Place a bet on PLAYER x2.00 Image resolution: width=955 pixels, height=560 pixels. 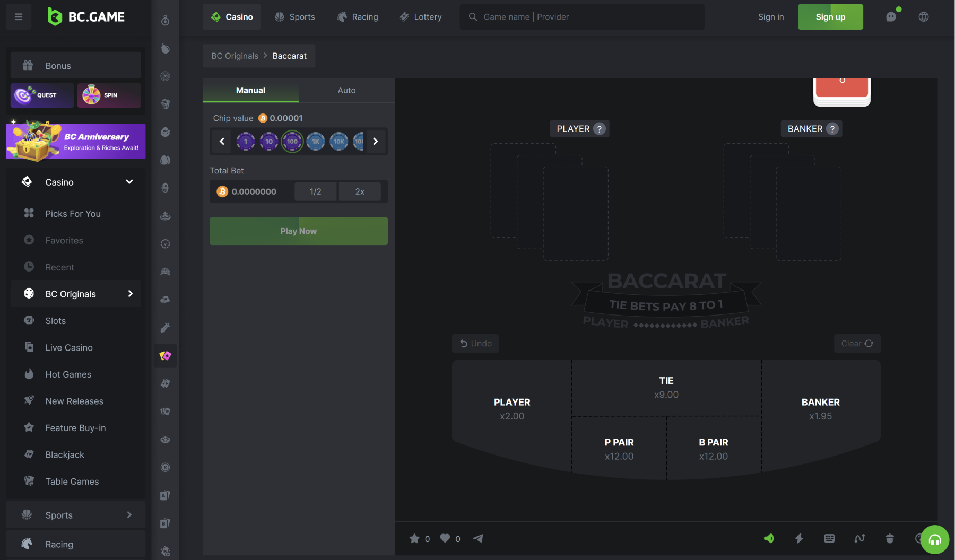tap(512, 409)
